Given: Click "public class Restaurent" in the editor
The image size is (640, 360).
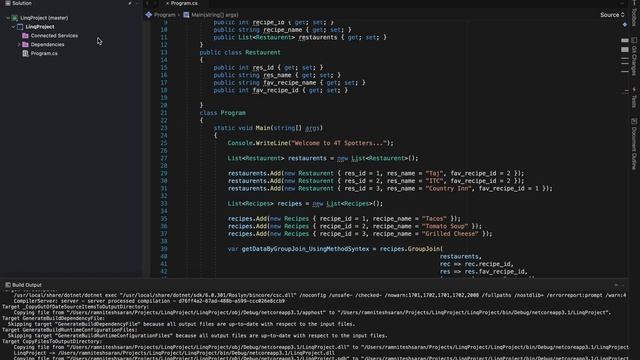Looking at the screenshot, I should click(x=240, y=53).
